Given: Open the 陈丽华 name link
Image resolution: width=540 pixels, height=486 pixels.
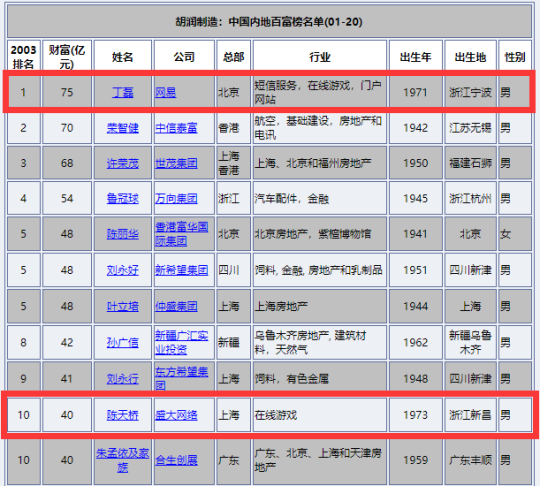Looking at the screenshot, I should [123, 234].
